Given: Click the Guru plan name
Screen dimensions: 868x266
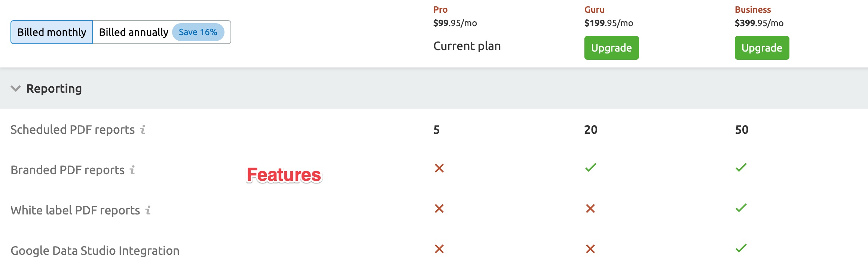Looking at the screenshot, I should coord(594,10).
